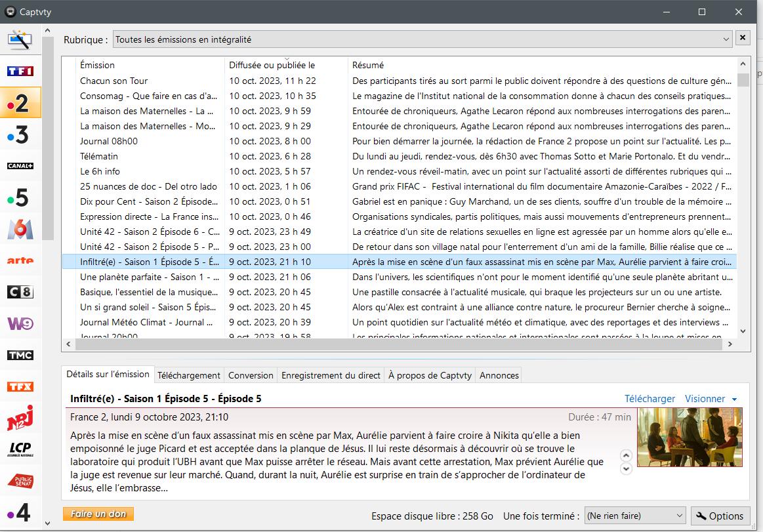Open the TMC channel
Screen dimensions: 763x532
coord(20,355)
